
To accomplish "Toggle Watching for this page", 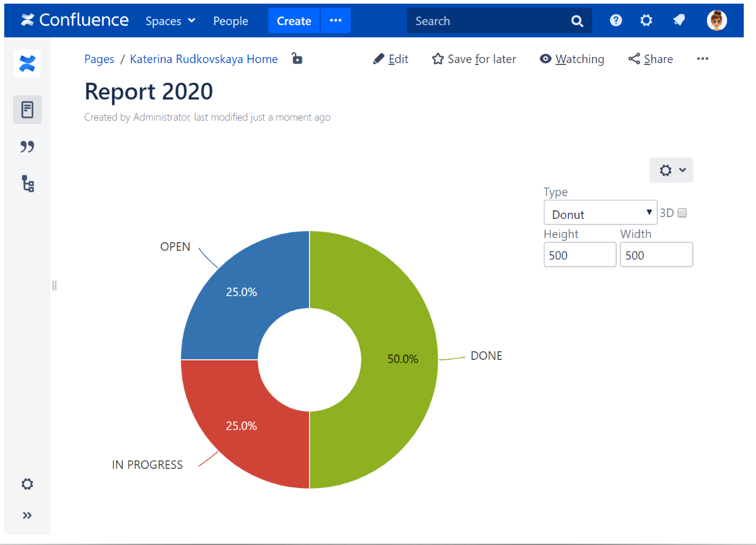I will coord(571,59).
